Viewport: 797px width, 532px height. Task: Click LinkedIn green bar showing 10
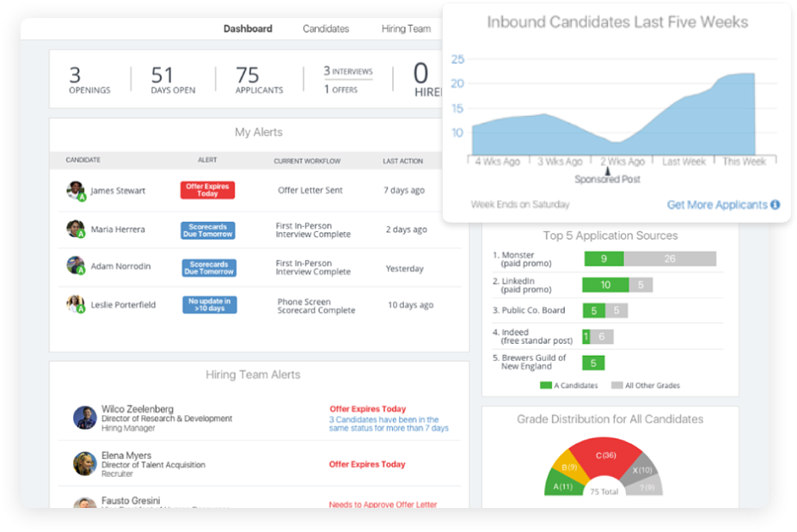605,284
